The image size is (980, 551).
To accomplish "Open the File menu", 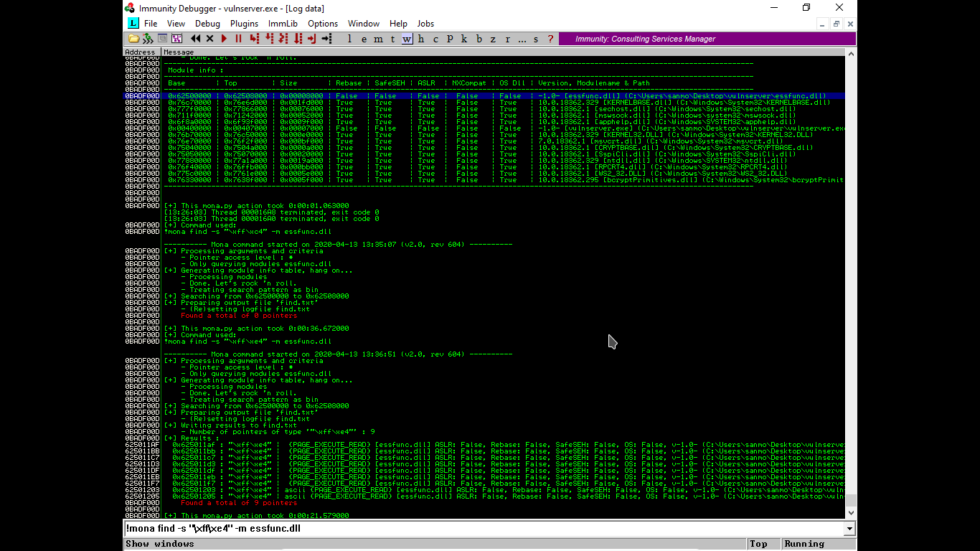I will [151, 24].
